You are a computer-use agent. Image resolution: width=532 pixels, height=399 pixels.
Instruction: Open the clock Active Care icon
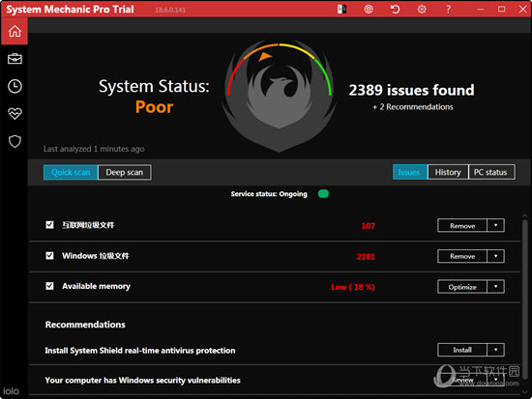pyautogui.click(x=15, y=86)
